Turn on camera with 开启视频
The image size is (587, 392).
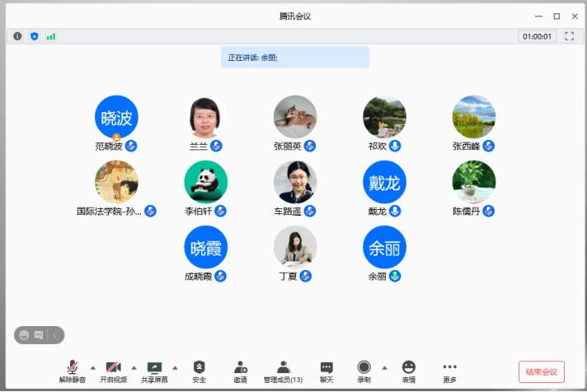click(114, 371)
